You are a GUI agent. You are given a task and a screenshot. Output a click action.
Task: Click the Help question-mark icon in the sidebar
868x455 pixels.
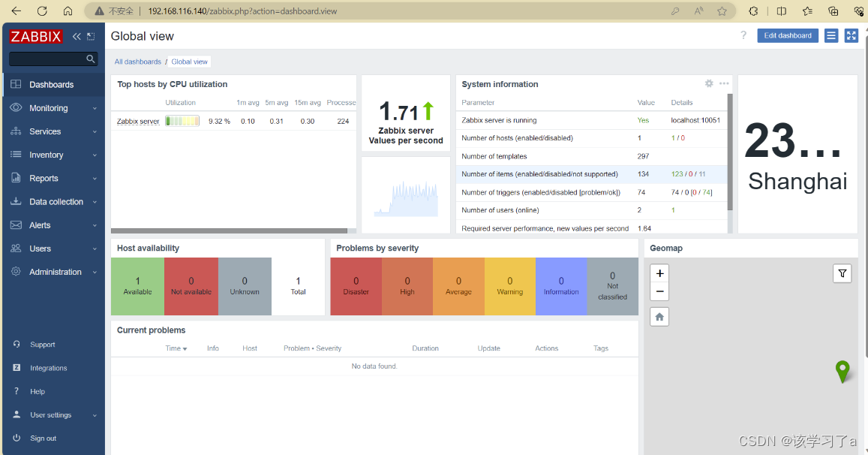[17, 391]
